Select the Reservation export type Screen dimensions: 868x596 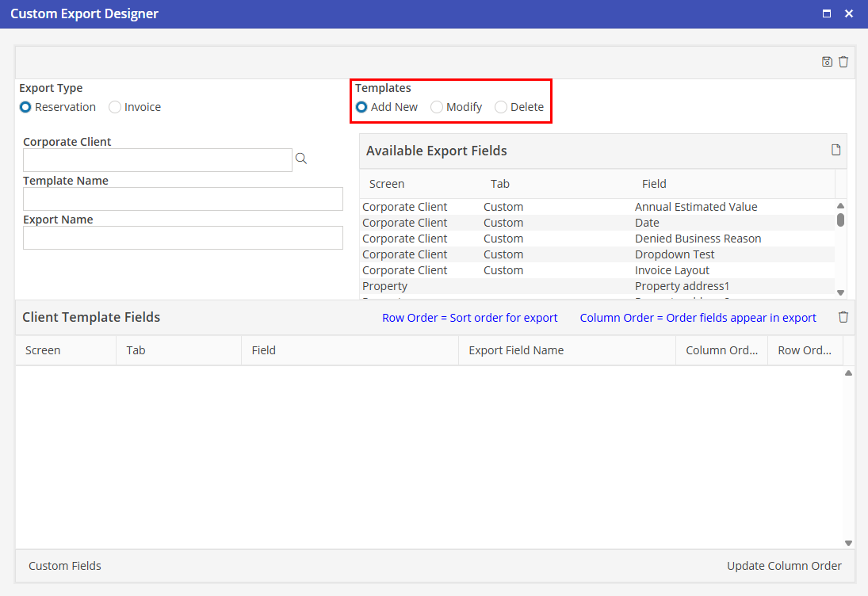point(26,107)
